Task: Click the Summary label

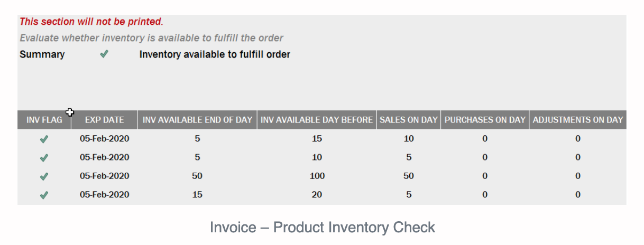Action: coord(42,54)
